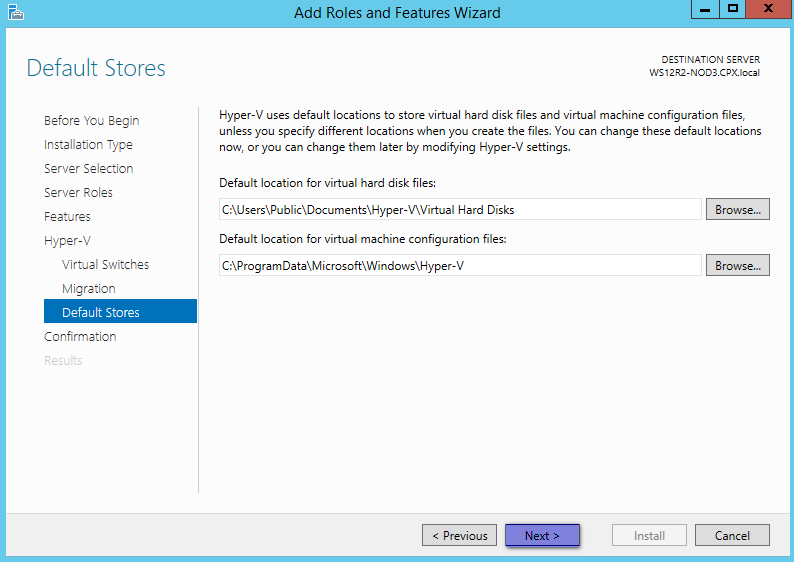Screen dimensions: 794x562
Task: Close the Add Roles and Features Wizard
Action: [768, 9]
